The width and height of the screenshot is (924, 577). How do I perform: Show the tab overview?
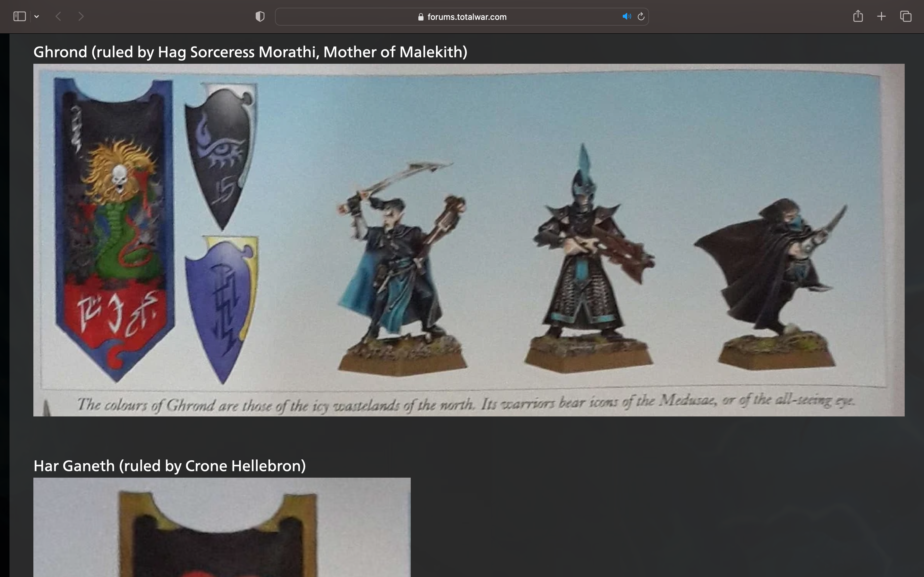[905, 16]
